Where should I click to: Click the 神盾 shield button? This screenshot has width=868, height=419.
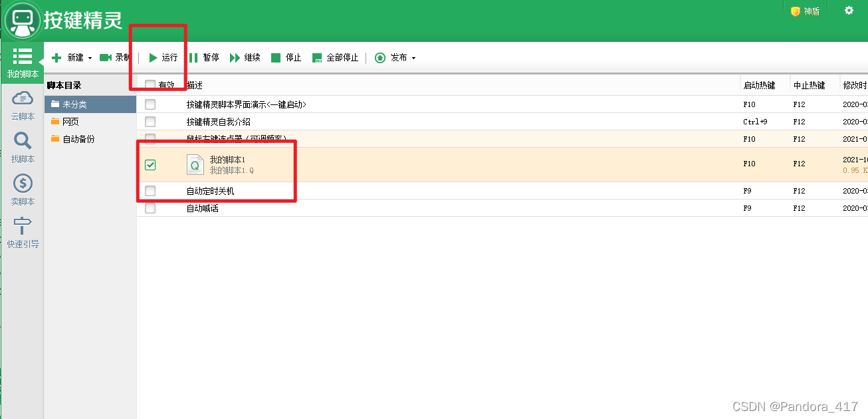[805, 11]
